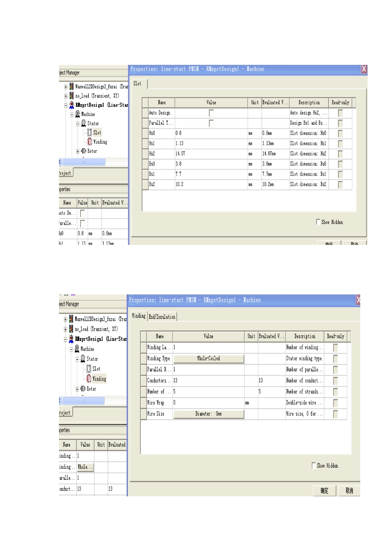392x555 pixels.
Task: Click the Description column header in Winding dialog
Action: point(305,337)
